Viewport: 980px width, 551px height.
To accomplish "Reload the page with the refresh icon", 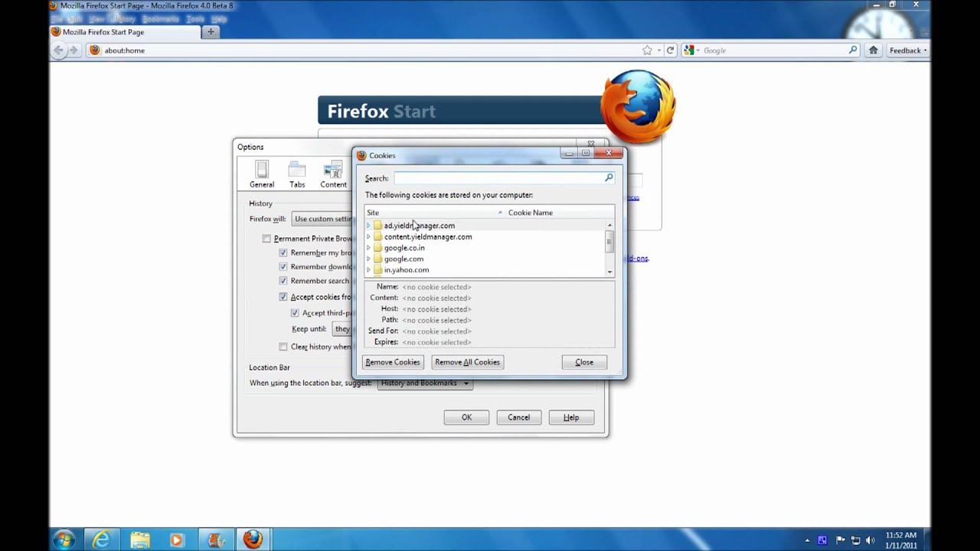I will [670, 51].
